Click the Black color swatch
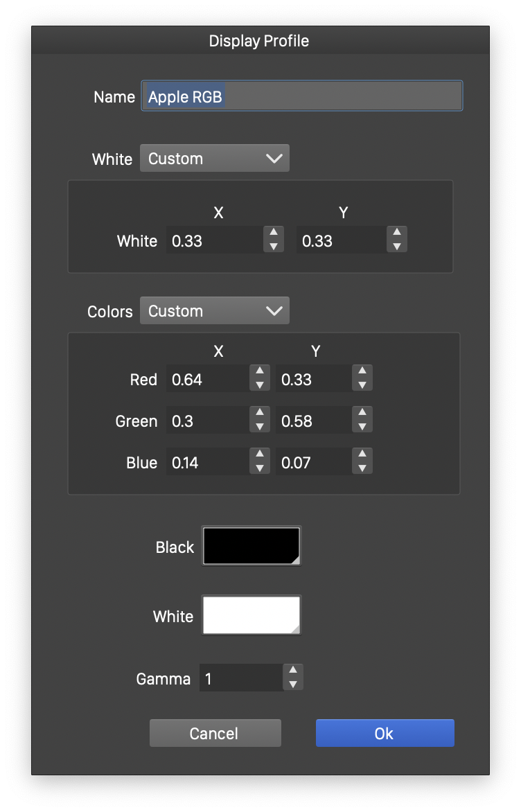 point(251,547)
